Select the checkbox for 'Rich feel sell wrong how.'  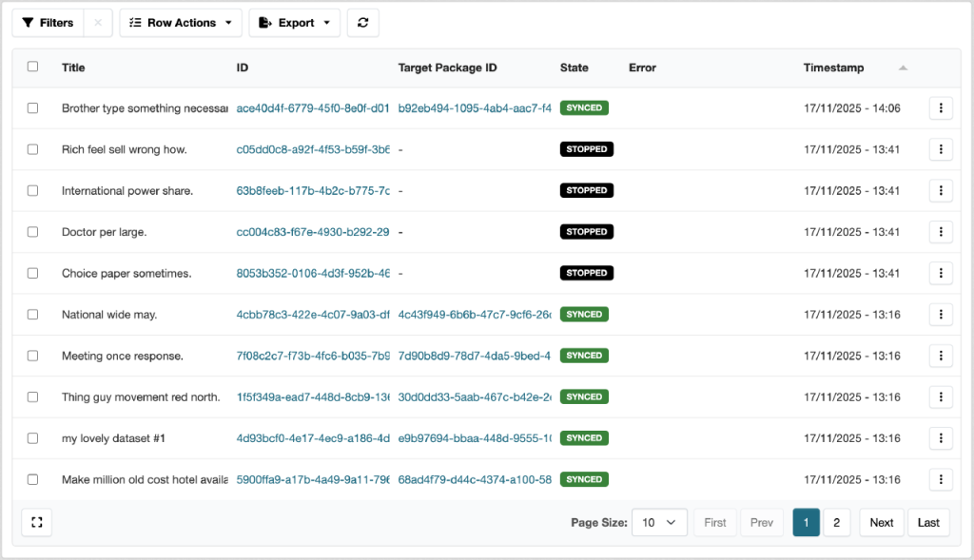pos(32,148)
